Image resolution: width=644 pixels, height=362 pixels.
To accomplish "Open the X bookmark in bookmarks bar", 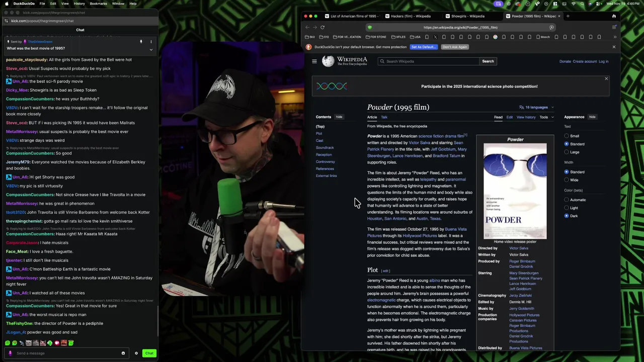I will (x=435, y=37).
